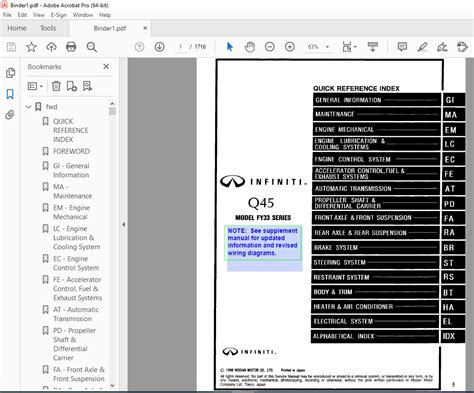Click the Zoom in plus icon

(290, 47)
